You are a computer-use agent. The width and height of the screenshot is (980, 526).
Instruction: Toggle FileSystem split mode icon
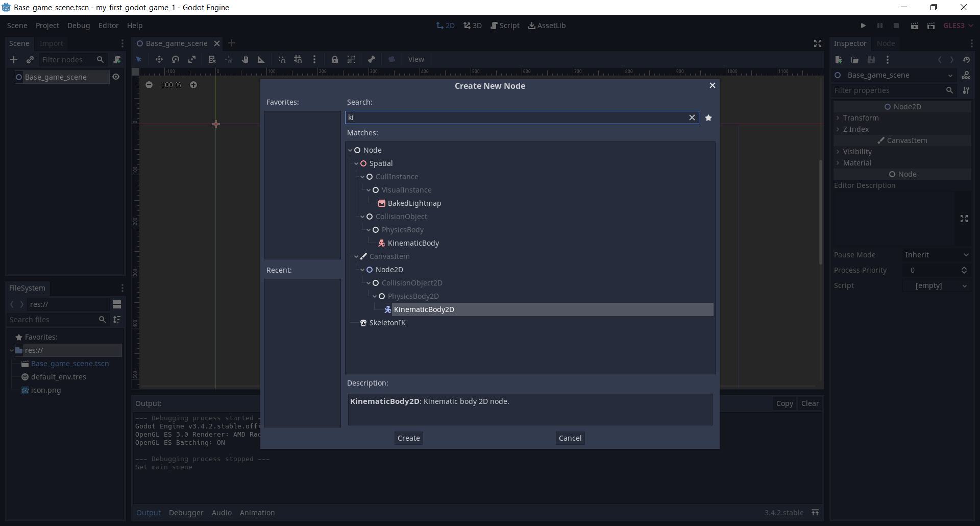pyautogui.click(x=117, y=304)
